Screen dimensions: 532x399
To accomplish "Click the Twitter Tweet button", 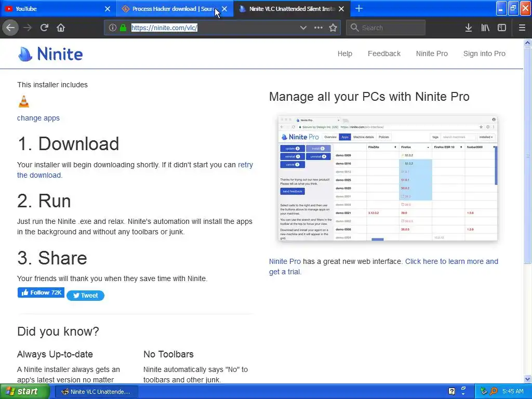I will [x=86, y=296].
